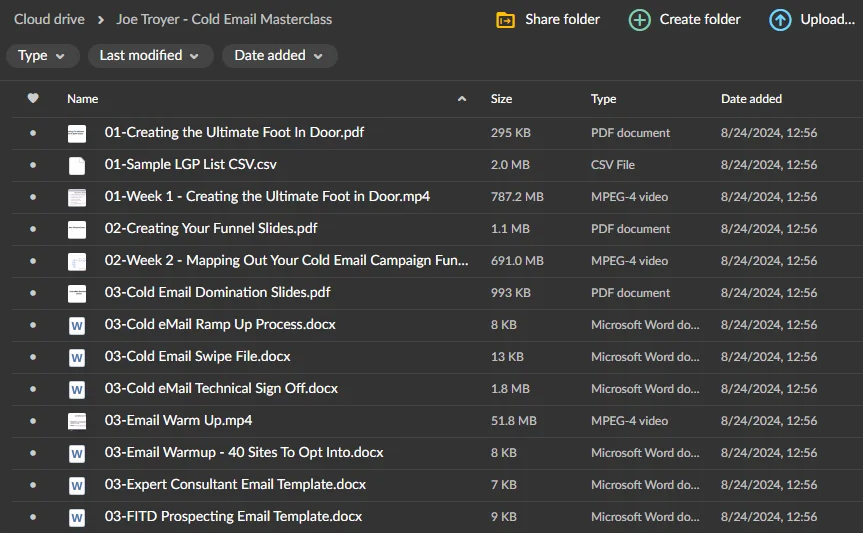Click the heart favorites column icon

pos(33,98)
